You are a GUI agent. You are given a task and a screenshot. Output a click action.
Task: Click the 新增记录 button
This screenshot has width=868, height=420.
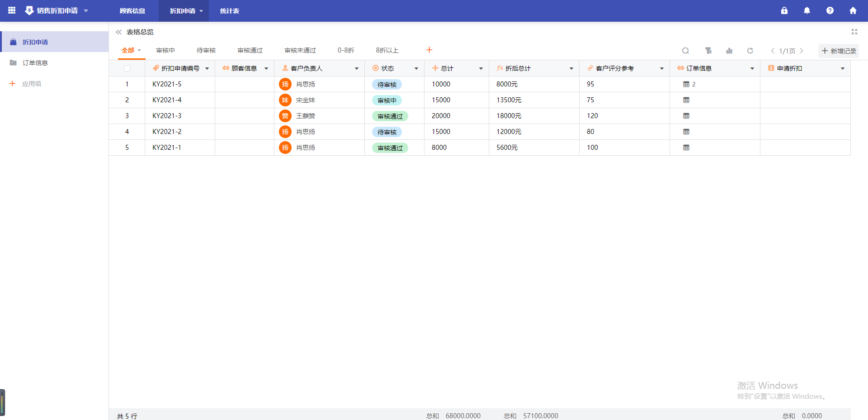839,51
